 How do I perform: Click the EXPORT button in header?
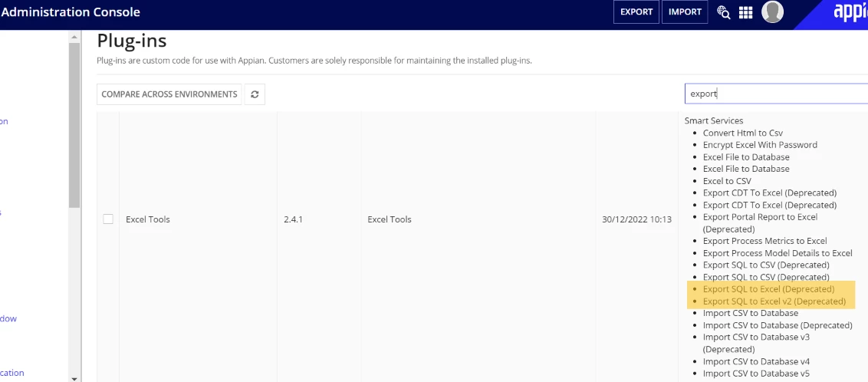click(x=636, y=12)
